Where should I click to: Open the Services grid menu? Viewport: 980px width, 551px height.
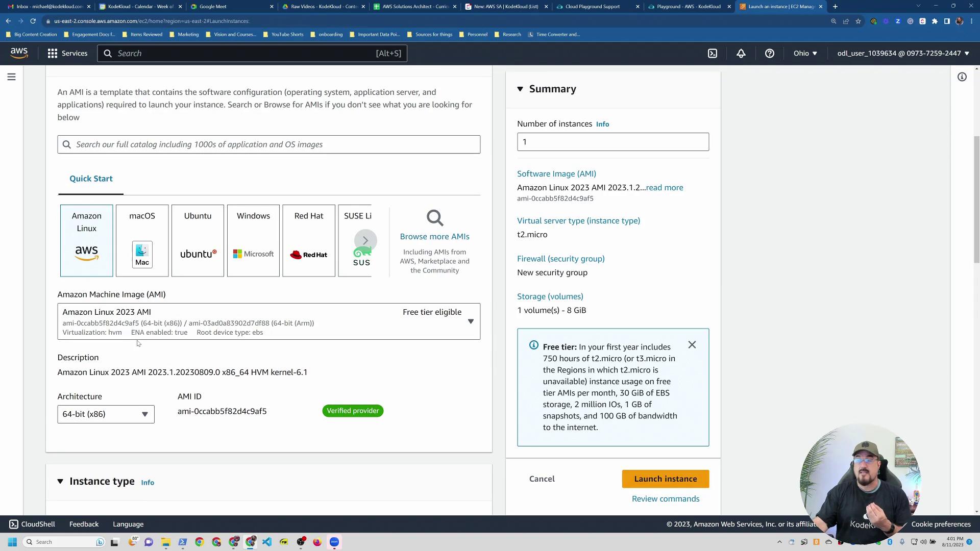[67, 53]
